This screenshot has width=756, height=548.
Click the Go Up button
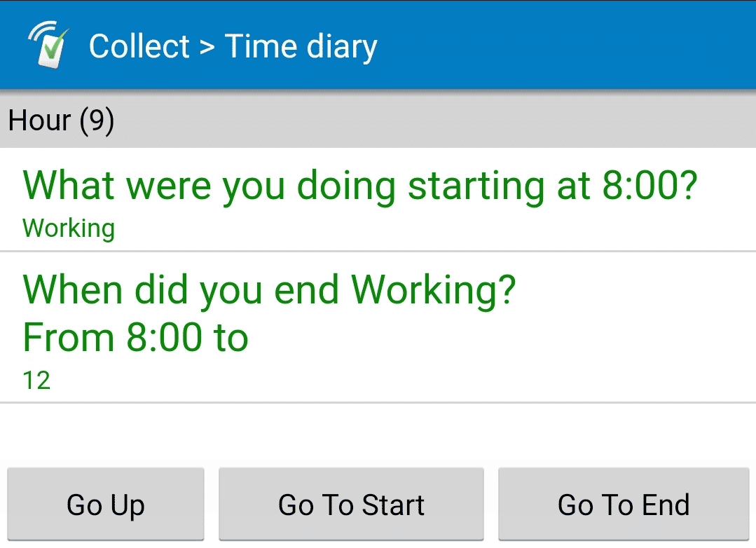(106, 504)
